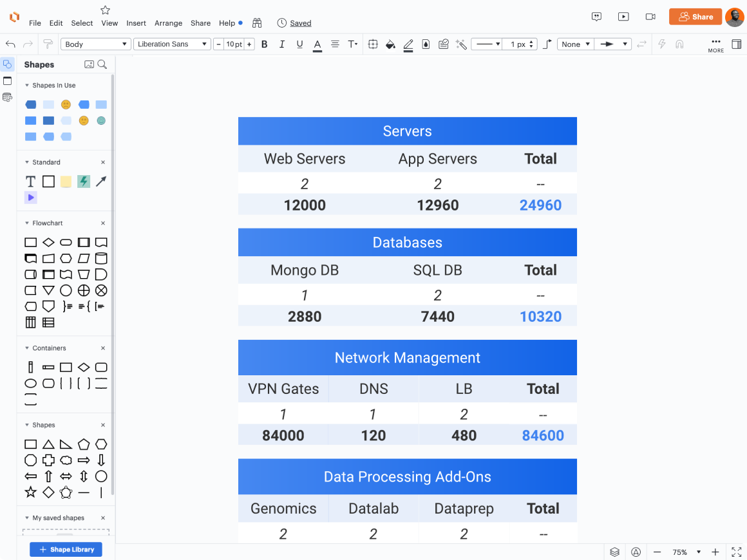Open the magic clean-up tool
Screen dimensions: 747x560
(460, 44)
